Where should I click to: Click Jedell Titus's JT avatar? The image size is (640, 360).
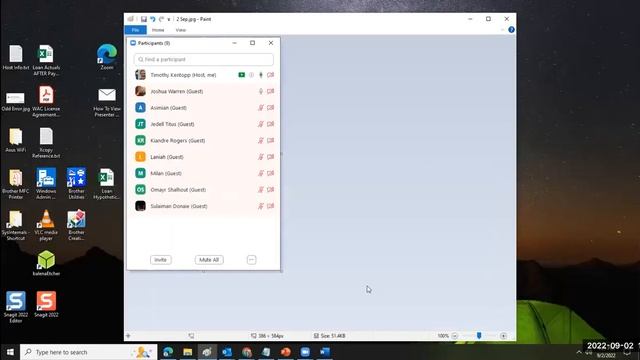140,124
